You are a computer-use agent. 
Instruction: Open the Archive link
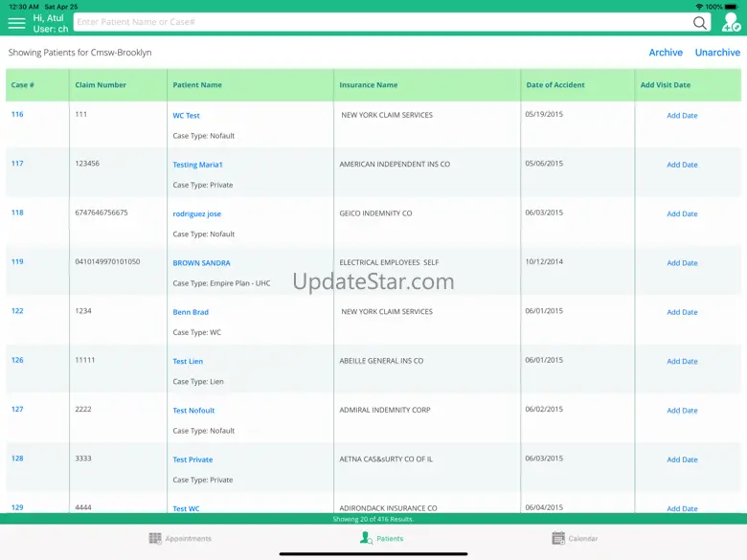tap(666, 53)
